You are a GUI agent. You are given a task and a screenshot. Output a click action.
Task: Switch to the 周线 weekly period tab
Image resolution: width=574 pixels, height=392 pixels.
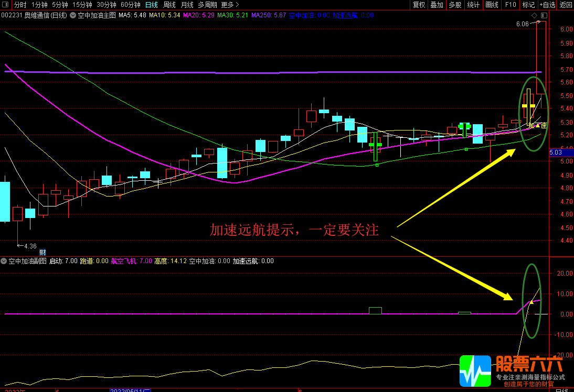tap(169, 5)
